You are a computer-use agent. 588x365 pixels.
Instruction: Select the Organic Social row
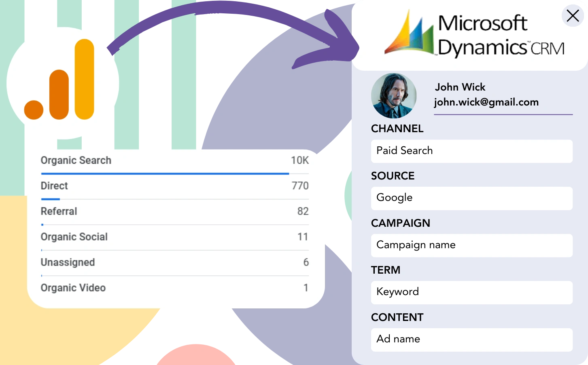point(175,237)
